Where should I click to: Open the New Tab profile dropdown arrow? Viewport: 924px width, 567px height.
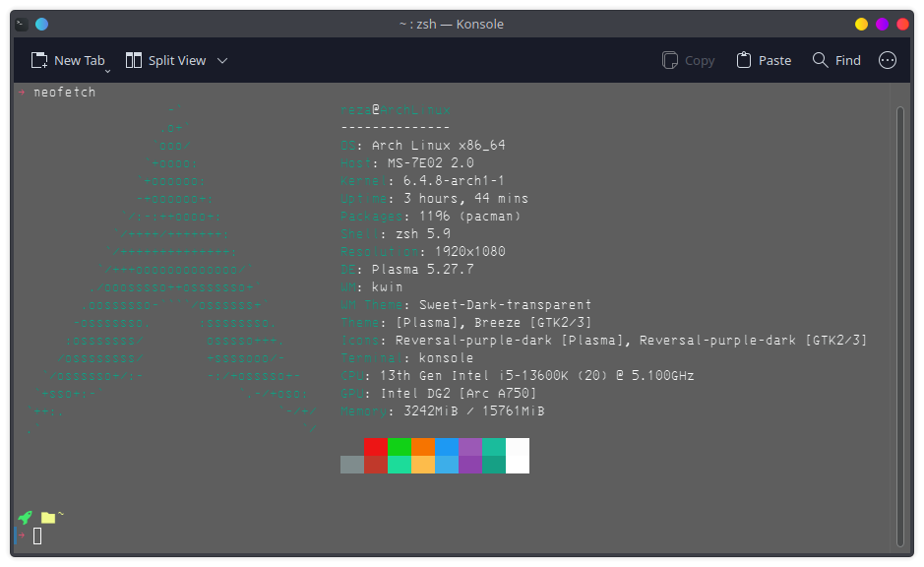(x=107, y=71)
